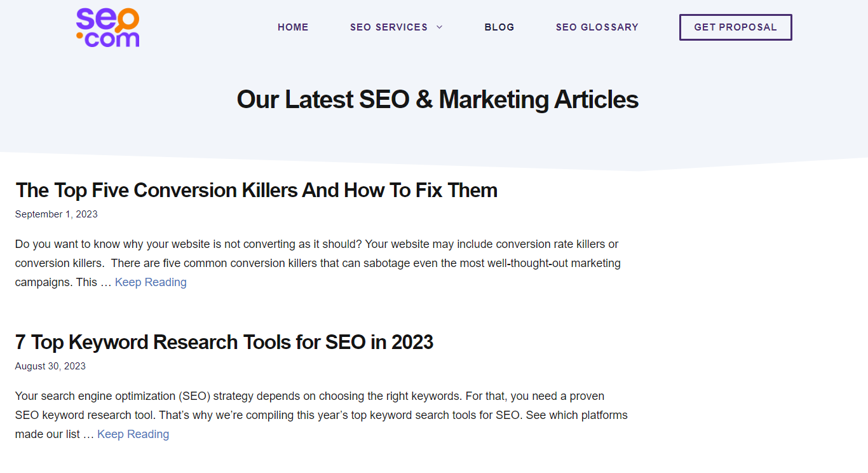
Task: Open The Top Five Conversion Killers article title
Action: click(x=256, y=190)
